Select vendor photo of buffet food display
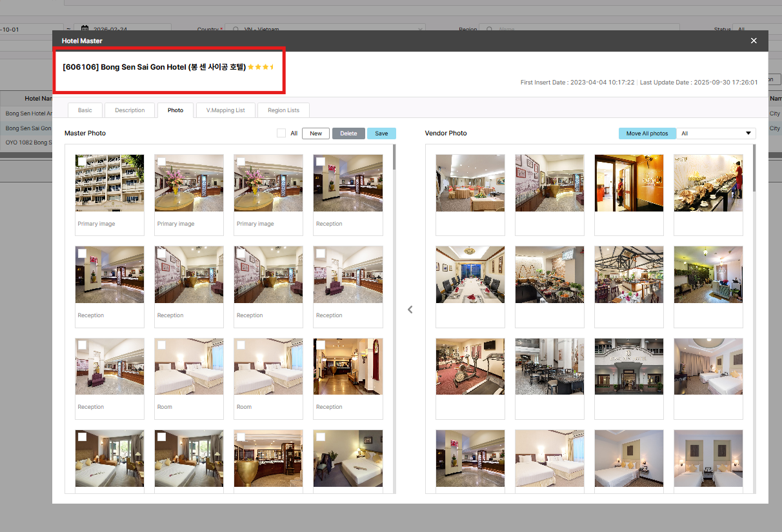This screenshot has width=782, height=532. 550,275
